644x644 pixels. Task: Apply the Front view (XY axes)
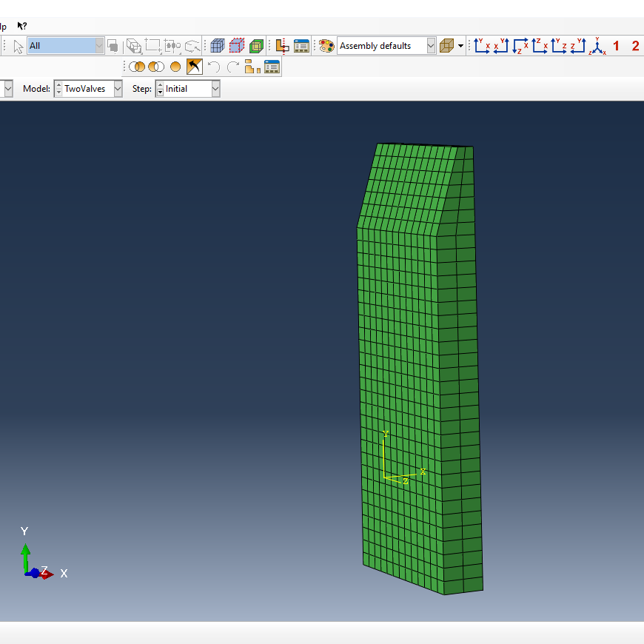pos(482,46)
